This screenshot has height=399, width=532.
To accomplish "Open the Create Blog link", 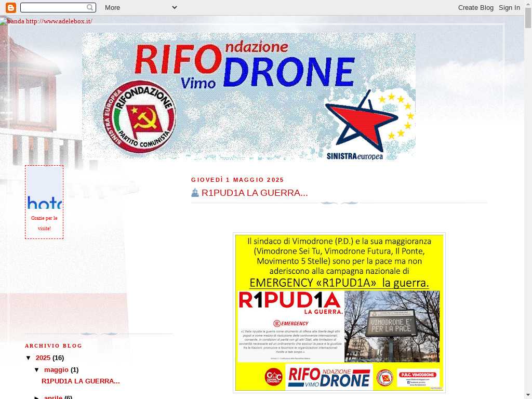I will (476, 7).
